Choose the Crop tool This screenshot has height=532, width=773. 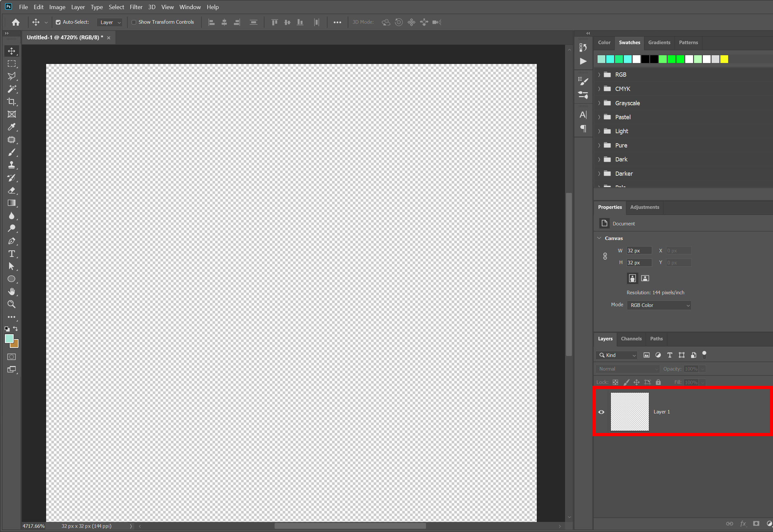coord(12,102)
